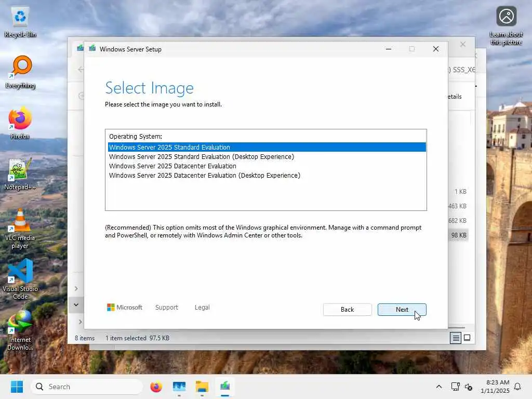Minimize the Windows Server Setup window
The width and height of the screenshot is (532, 399).
pyautogui.click(x=389, y=49)
